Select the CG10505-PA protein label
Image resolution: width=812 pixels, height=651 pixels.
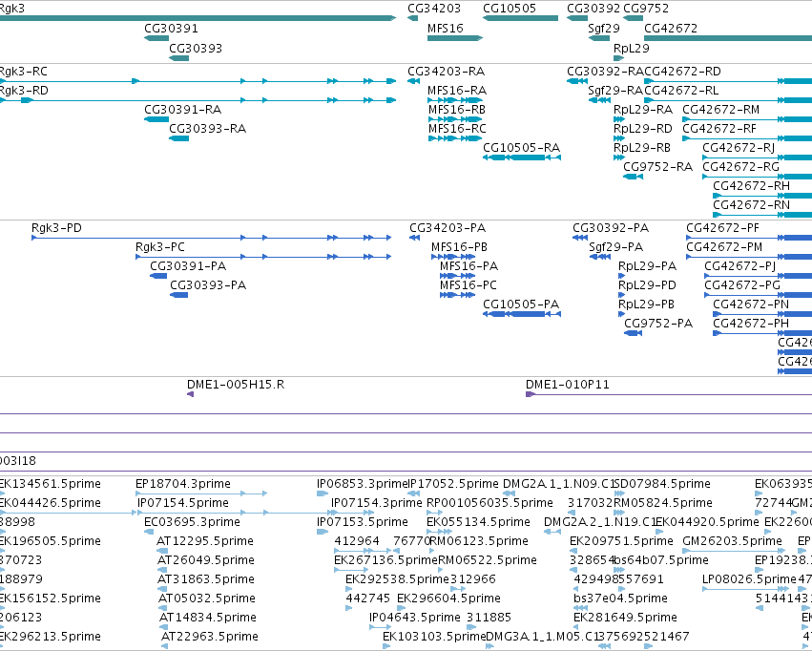click(521, 305)
